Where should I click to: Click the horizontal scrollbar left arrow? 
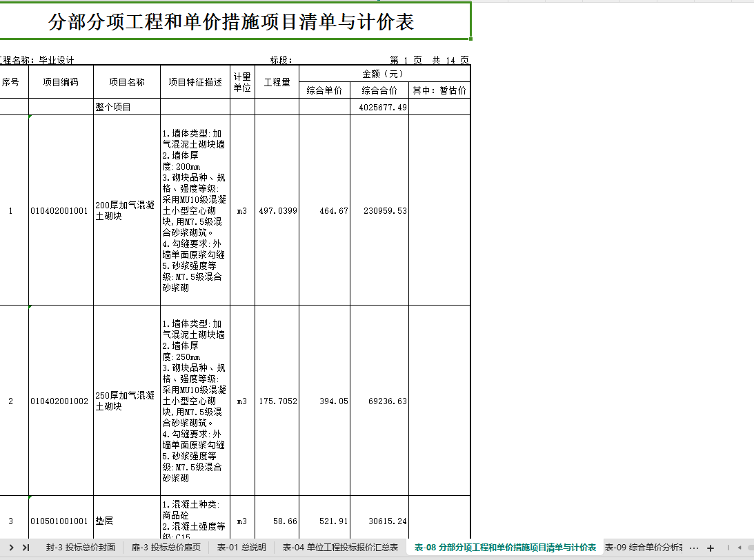click(x=739, y=548)
